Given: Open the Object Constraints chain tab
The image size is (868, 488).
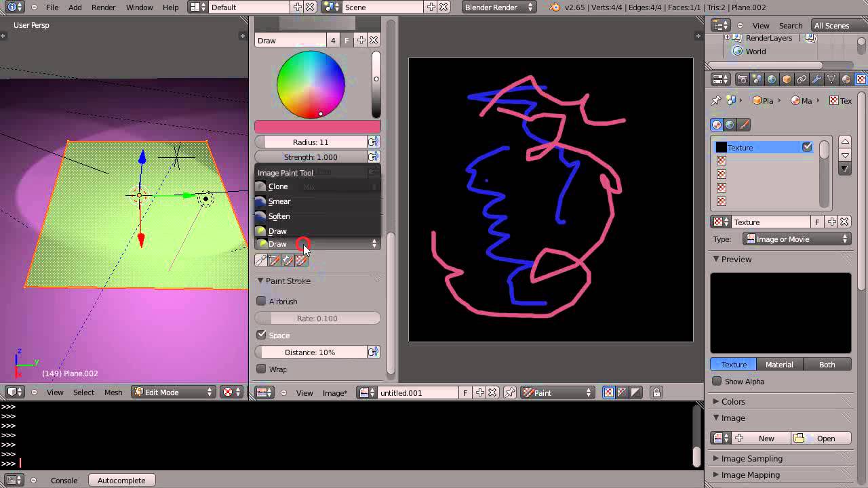Looking at the screenshot, I should tap(802, 79).
